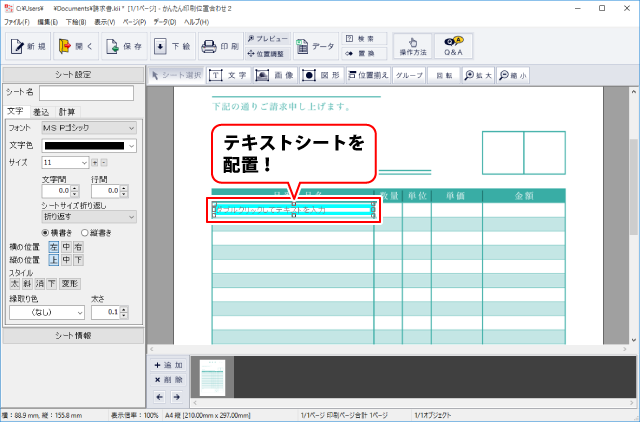The width and height of the screenshot is (640, 422).
Task: Open a file with 開く button
Action: pos(76,46)
